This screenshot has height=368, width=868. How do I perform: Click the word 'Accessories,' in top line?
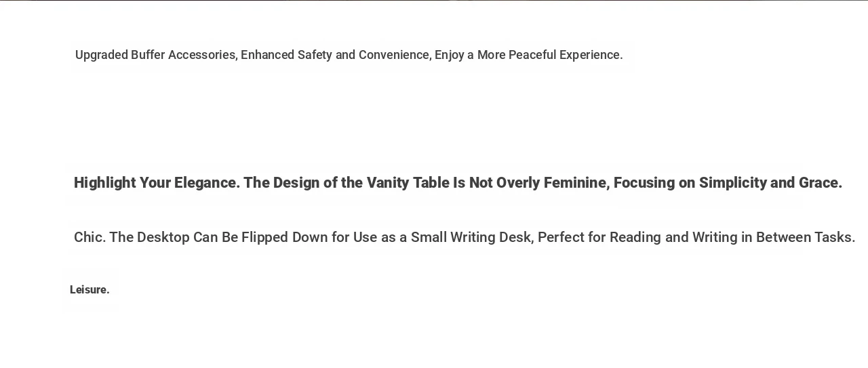[203, 55]
